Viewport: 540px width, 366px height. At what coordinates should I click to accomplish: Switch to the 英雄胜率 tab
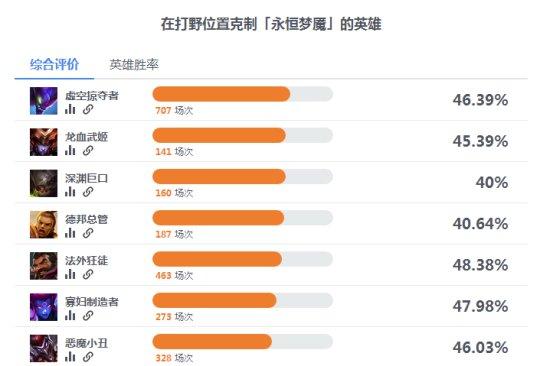click(134, 64)
